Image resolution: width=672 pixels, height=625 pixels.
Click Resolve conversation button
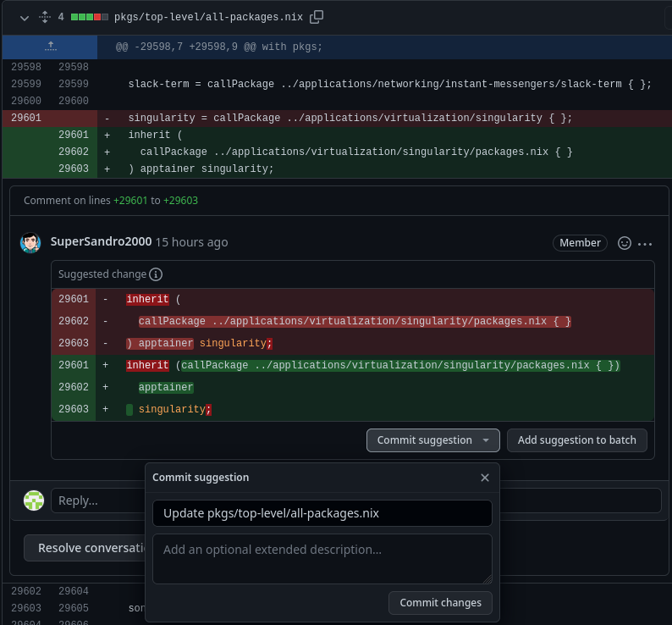click(x=85, y=548)
